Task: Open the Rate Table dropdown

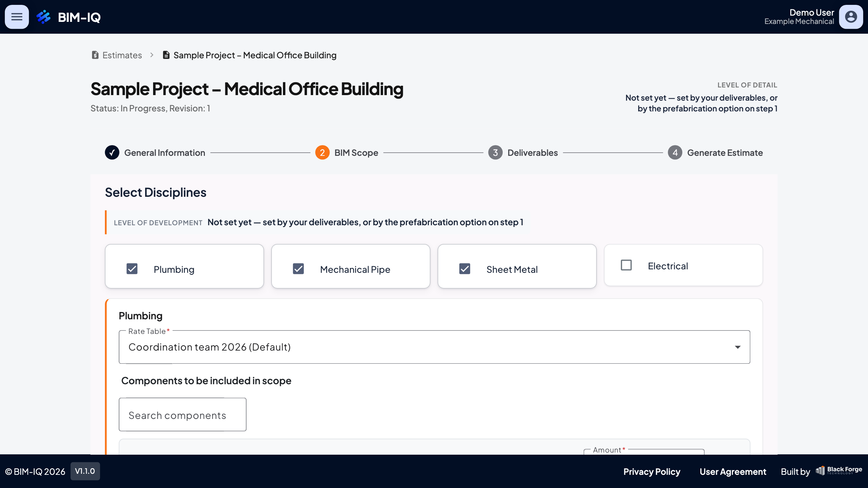Action: [x=434, y=347]
